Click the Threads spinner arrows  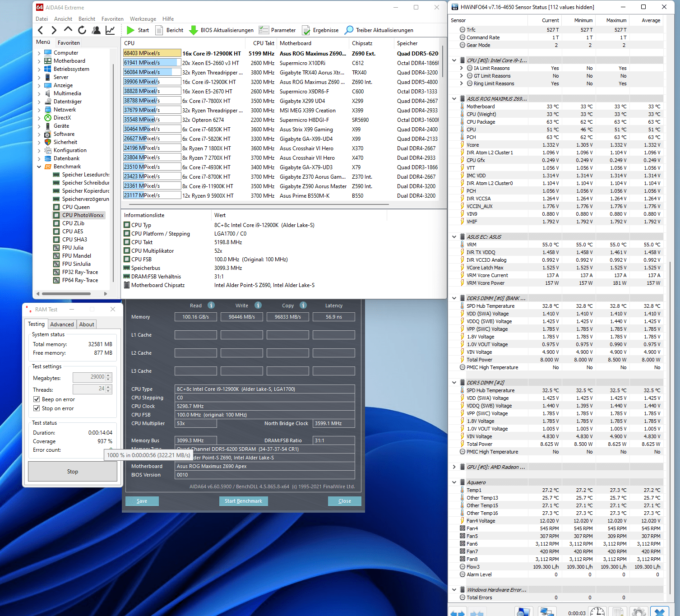[x=108, y=389]
